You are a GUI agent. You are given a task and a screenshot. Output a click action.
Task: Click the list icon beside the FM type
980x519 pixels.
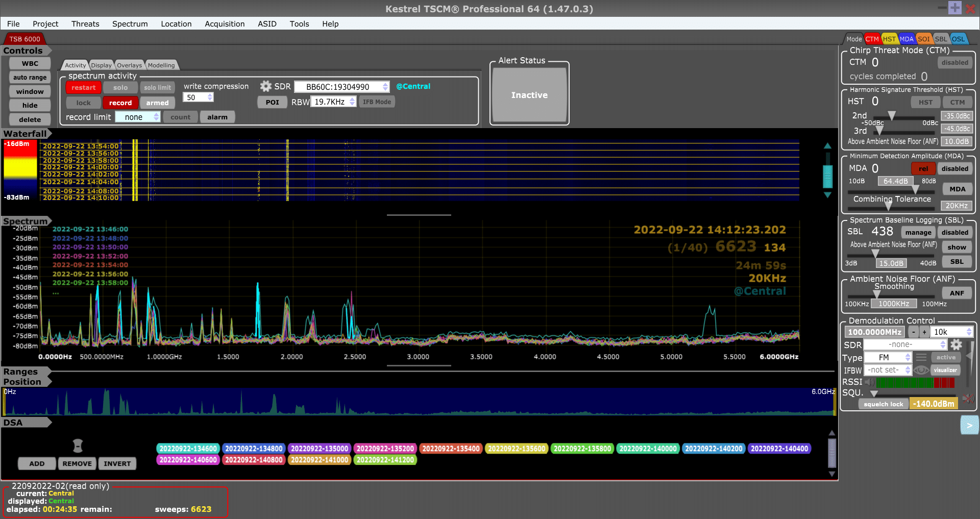(x=921, y=357)
